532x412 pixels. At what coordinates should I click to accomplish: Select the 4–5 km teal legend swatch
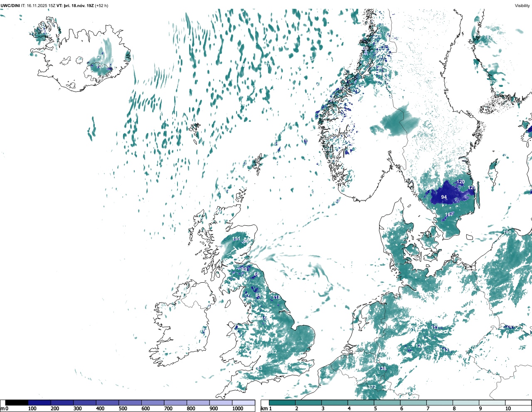[x=361, y=402]
